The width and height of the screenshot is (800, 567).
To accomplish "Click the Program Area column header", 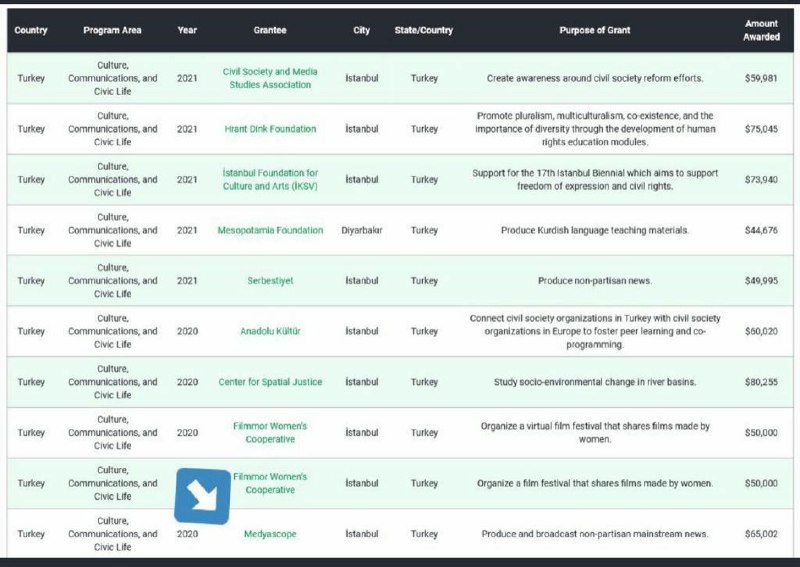I will point(112,30).
